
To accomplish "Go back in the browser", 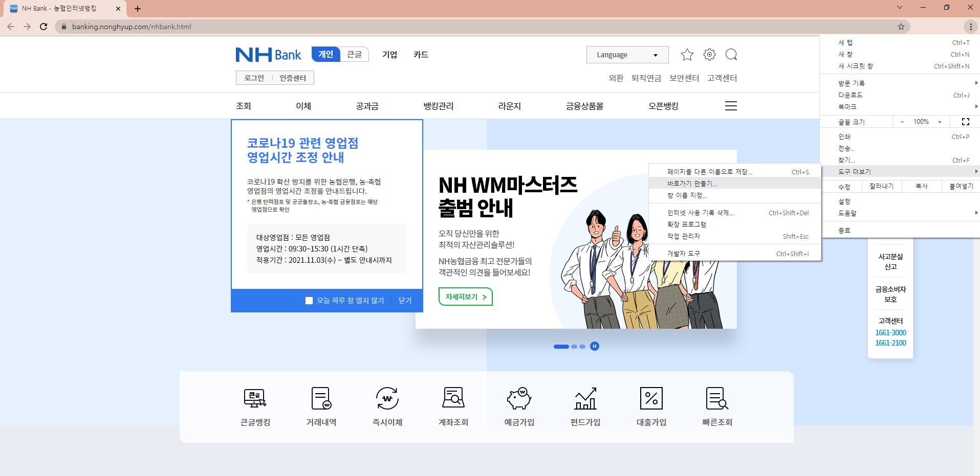I will (x=11, y=27).
